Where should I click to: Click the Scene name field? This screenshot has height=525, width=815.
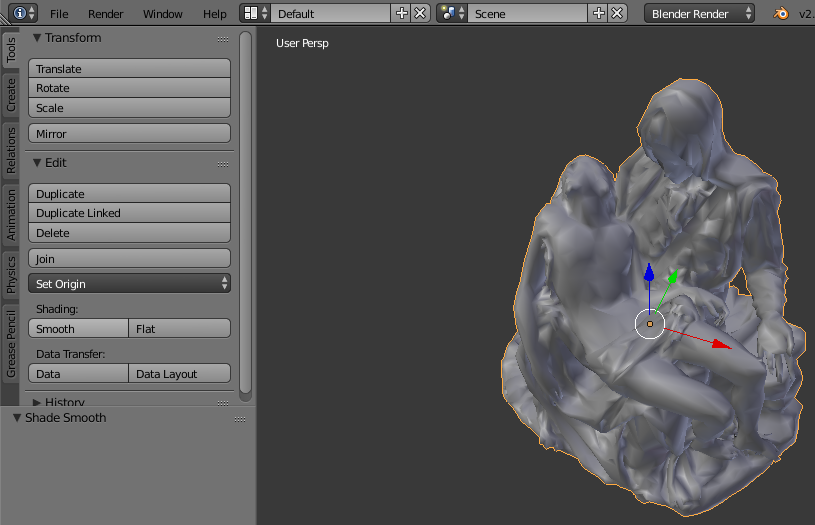point(528,14)
